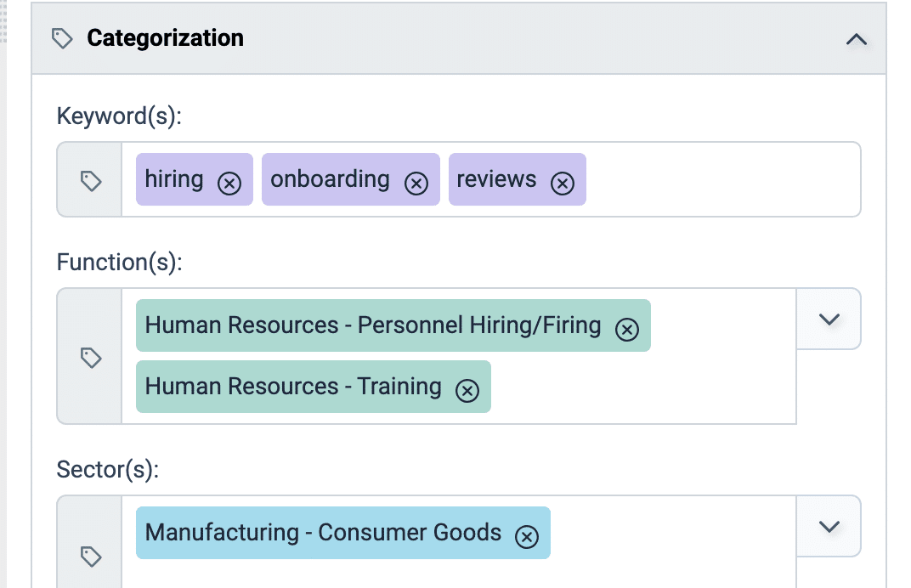Viewport: 911px width, 588px height.
Task: Remove the reviews keyword tag
Action: (563, 184)
